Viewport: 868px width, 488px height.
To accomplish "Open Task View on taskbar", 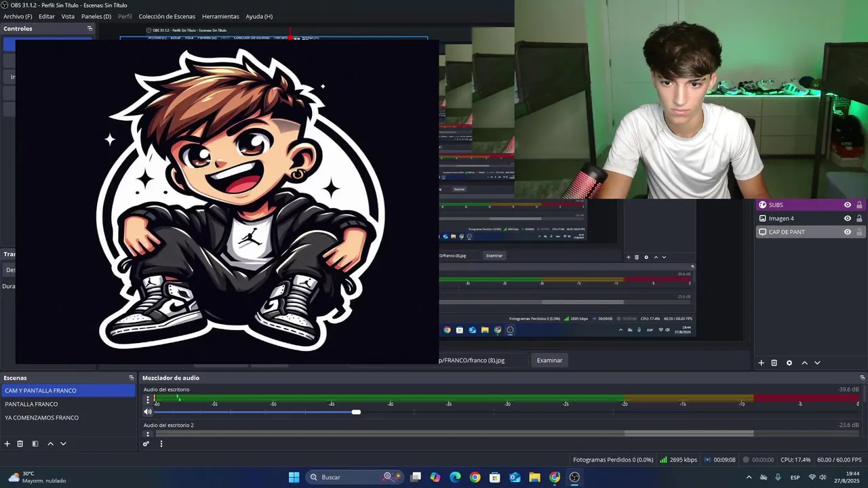I will [416, 477].
